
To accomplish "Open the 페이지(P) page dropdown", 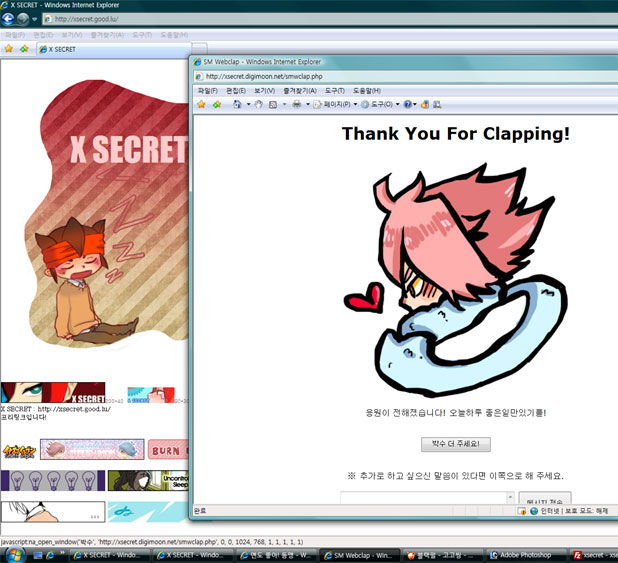I will click(334, 104).
